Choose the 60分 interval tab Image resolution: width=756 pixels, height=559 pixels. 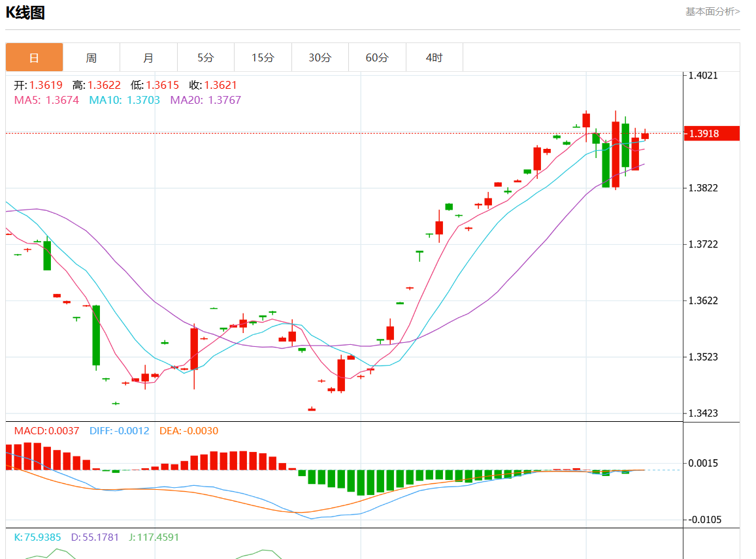[x=377, y=57]
